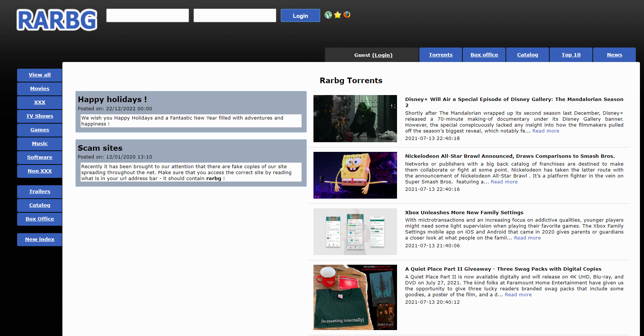Image resolution: width=644 pixels, height=336 pixels.
Task: Open Music category in sidebar
Action: 40,143
